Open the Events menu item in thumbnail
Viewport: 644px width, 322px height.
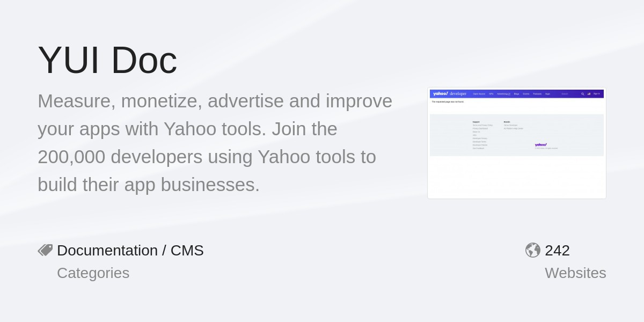[526, 94]
